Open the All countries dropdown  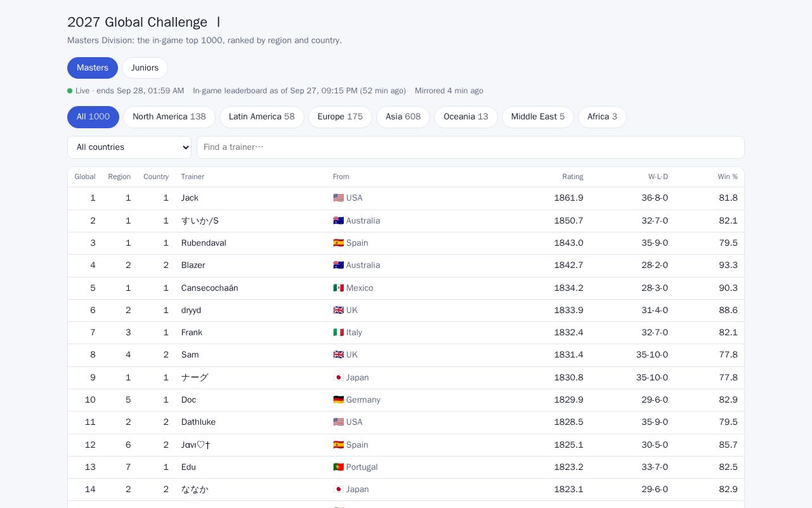[x=129, y=147]
